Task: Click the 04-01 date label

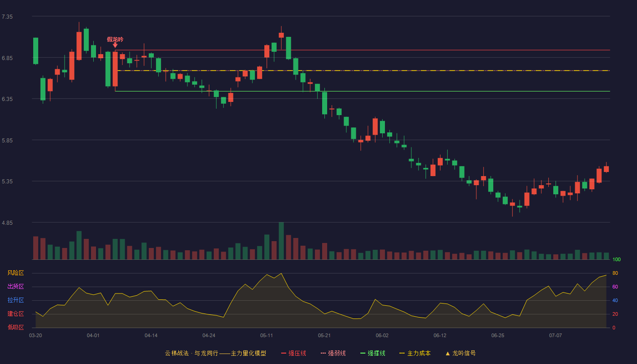Action: coord(93,335)
